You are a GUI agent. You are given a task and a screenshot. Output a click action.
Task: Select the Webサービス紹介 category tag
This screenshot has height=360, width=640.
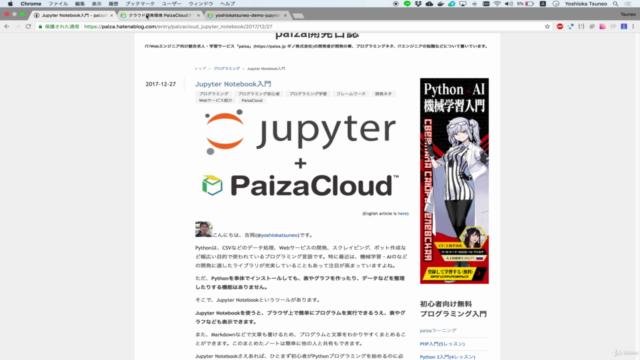[215, 100]
